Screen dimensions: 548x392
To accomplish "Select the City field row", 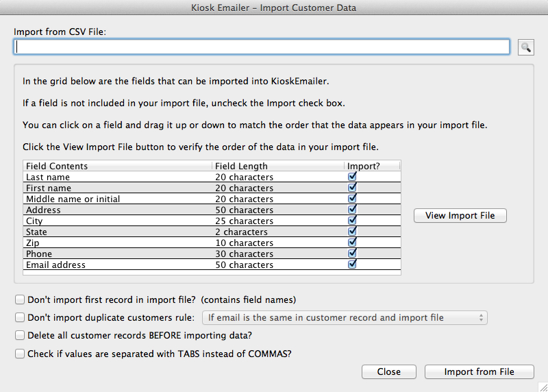I will click(212, 221).
